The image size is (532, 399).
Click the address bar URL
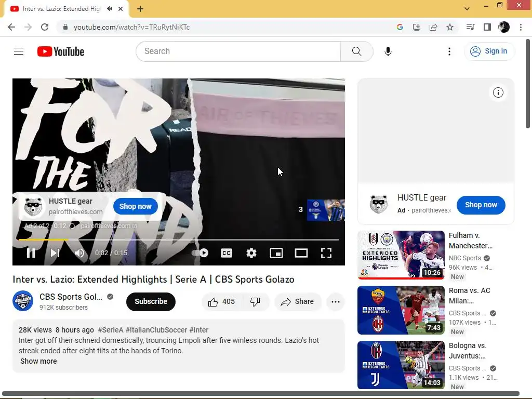pos(131,27)
